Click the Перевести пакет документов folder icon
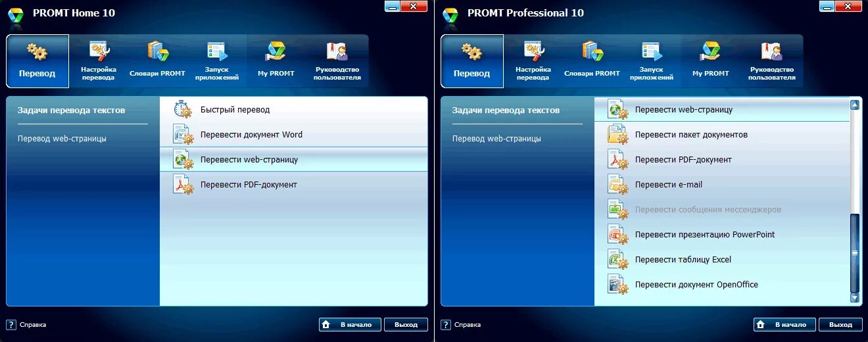Viewport: 868px width, 342px height. point(618,135)
